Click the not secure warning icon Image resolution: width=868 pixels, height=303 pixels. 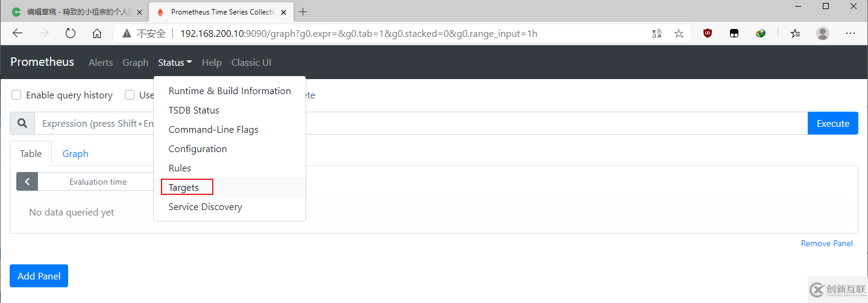coord(127,34)
